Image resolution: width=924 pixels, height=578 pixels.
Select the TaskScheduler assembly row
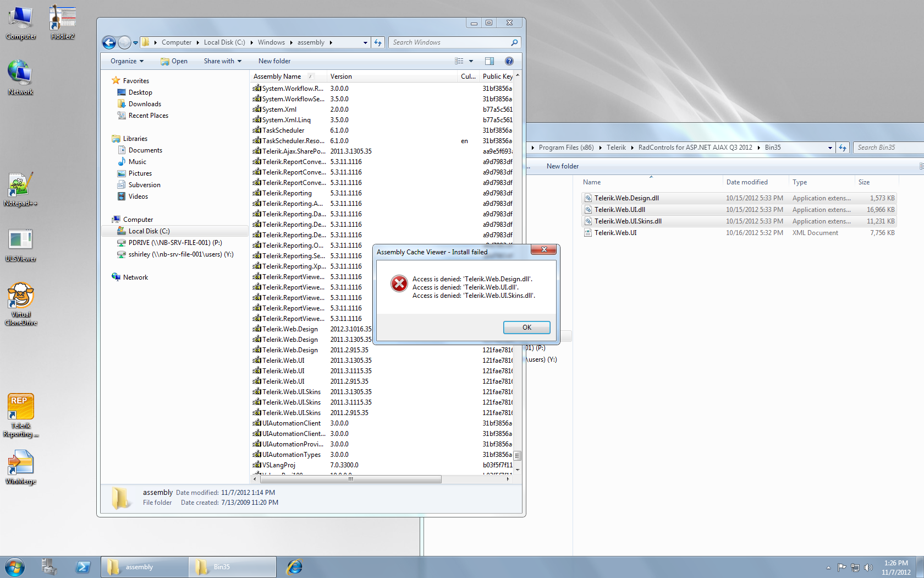(x=382, y=130)
